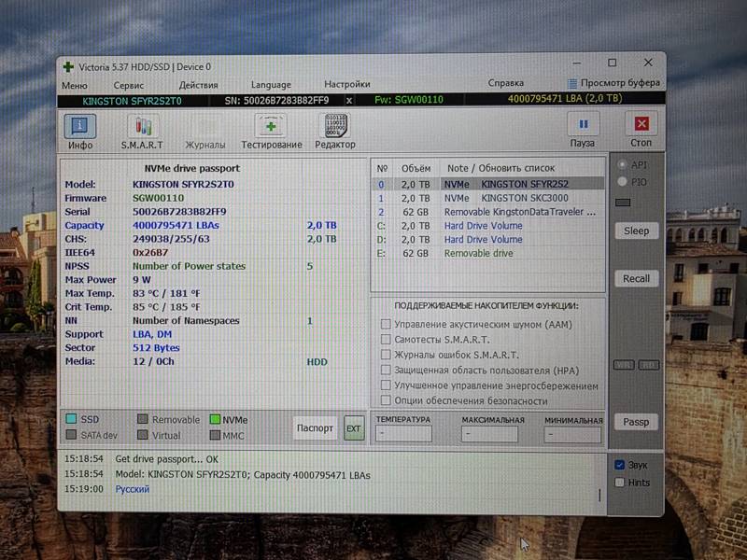Select the API radio button
747x560 pixels.
pyautogui.click(x=623, y=165)
